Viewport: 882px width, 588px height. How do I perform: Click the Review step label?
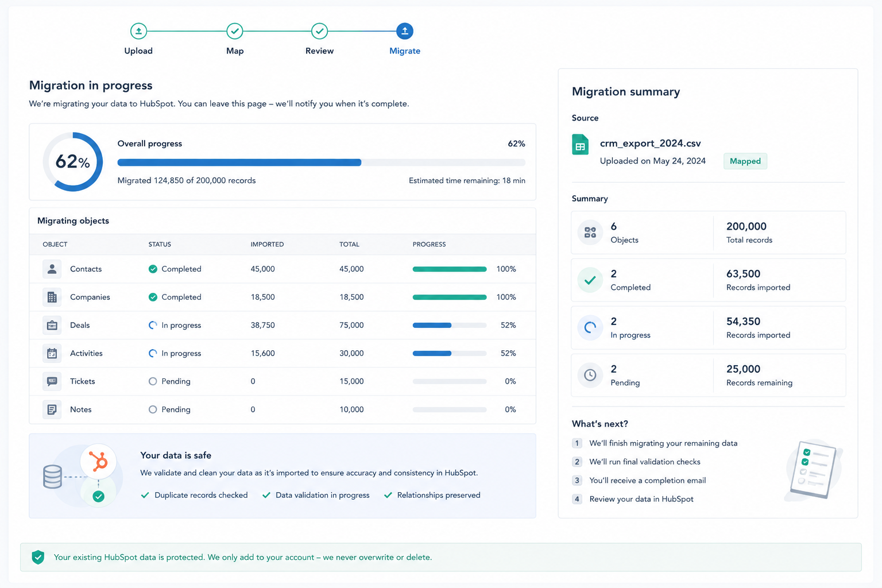(319, 51)
